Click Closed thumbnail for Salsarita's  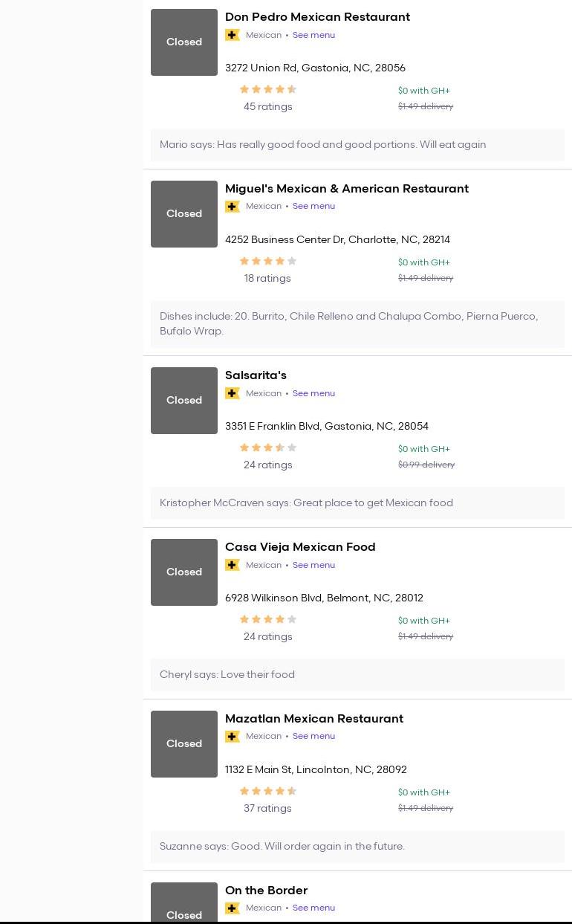click(x=184, y=401)
